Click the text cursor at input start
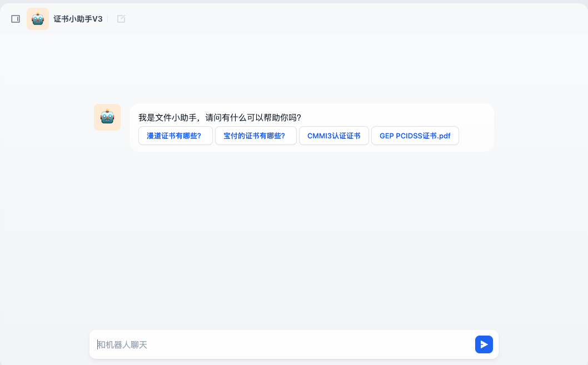 98,344
